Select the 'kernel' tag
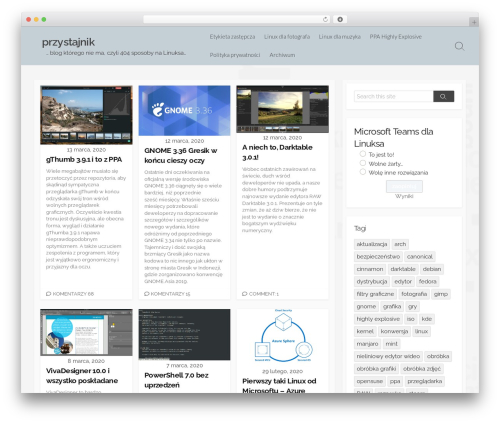 (x=365, y=331)
